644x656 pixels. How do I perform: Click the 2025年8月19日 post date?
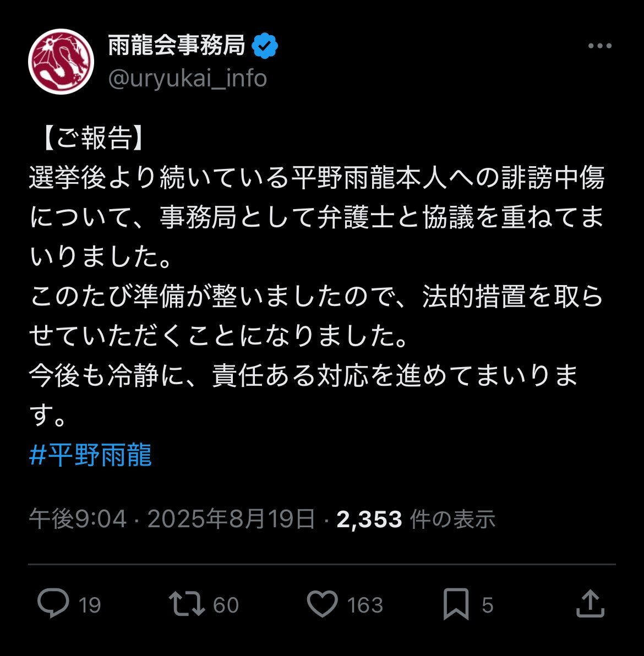click(231, 519)
